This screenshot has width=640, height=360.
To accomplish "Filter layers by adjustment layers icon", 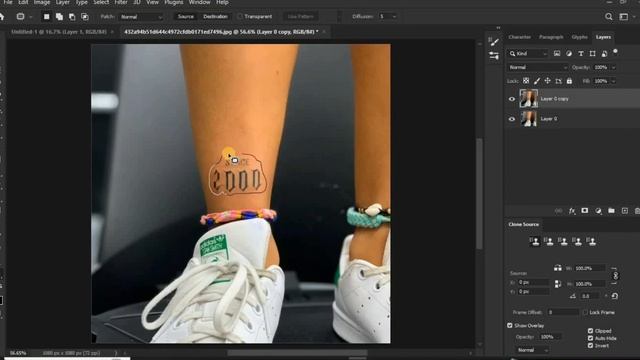I will tap(569, 53).
